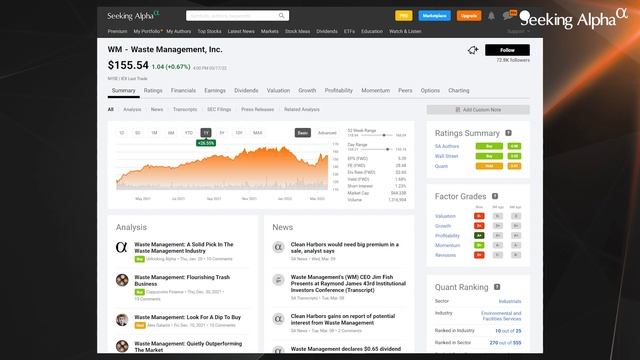Open the Markets menu
The height and width of the screenshot is (360, 640).
pos(270,31)
